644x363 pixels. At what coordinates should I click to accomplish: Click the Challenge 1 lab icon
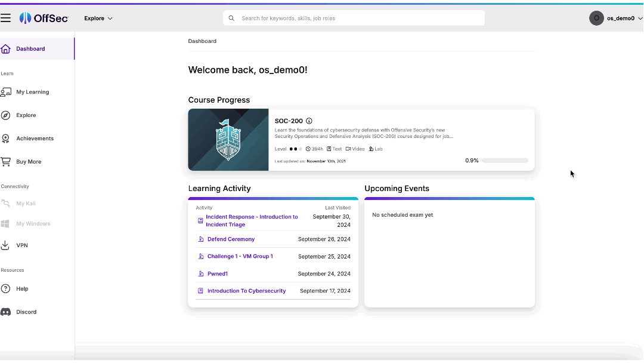(x=201, y=257)
